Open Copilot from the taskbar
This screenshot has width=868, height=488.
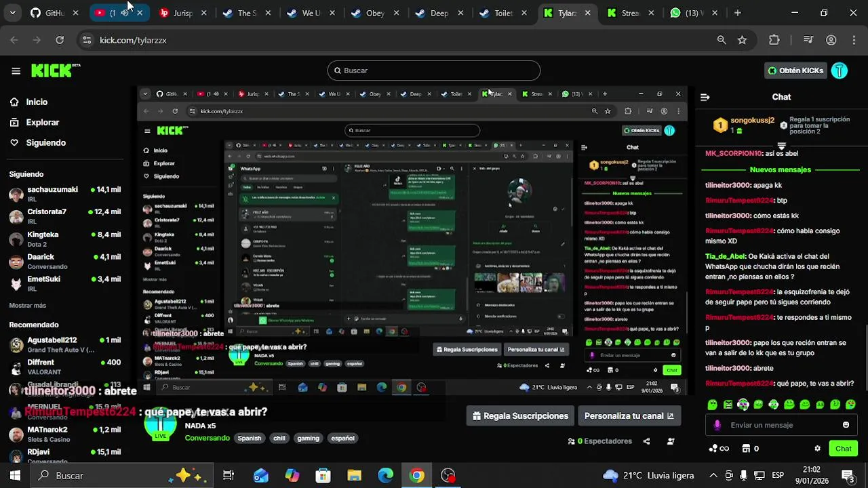pyautogui.click(x=292, y=476)
